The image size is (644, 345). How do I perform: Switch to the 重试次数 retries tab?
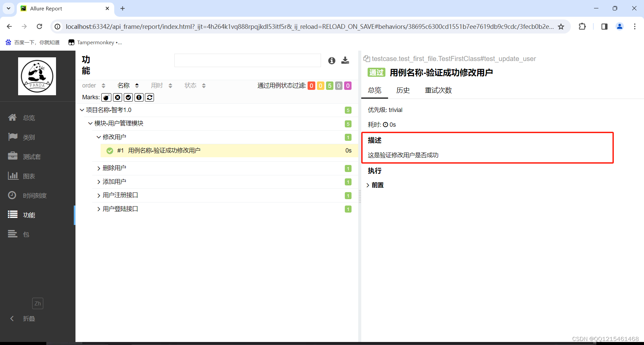click(x=438, y=90)
